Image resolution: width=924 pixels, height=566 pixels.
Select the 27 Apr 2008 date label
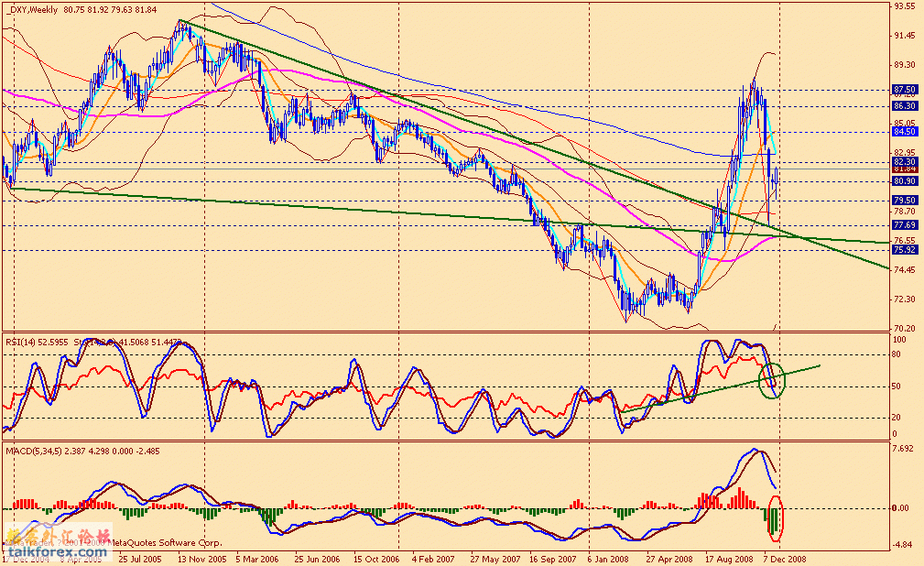coord(669,559)
